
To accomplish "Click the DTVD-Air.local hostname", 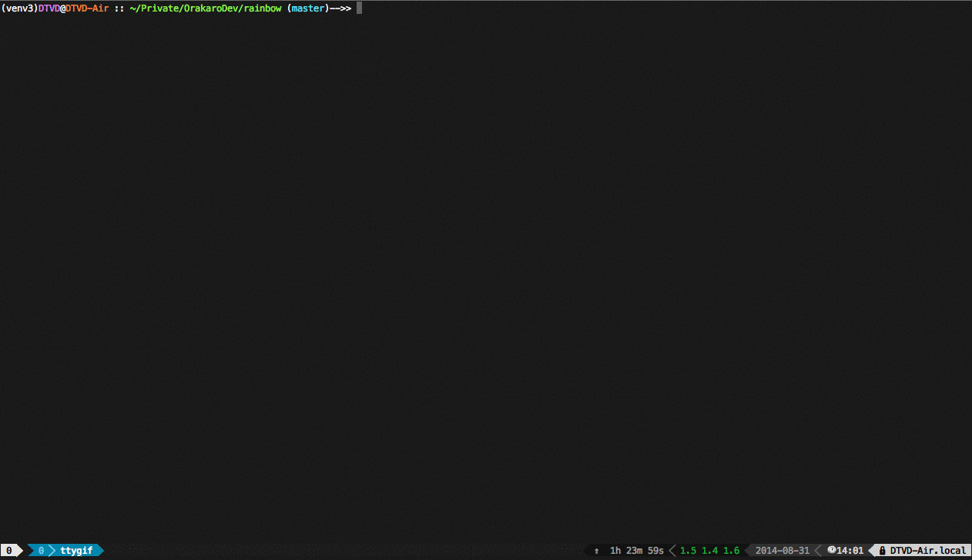I will coord(927,551).
